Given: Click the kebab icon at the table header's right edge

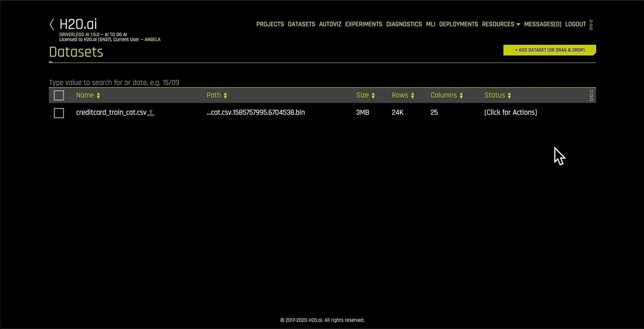Looking at the screenshot, I should (591, 95).
